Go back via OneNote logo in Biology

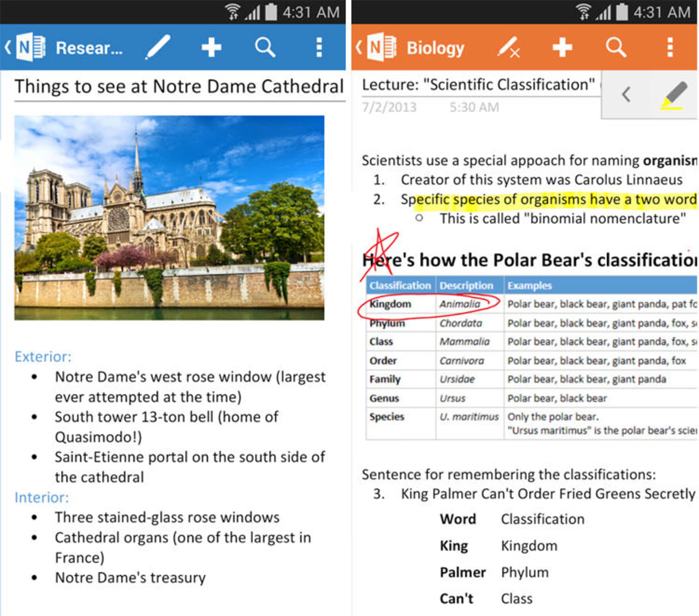(381, 47)
